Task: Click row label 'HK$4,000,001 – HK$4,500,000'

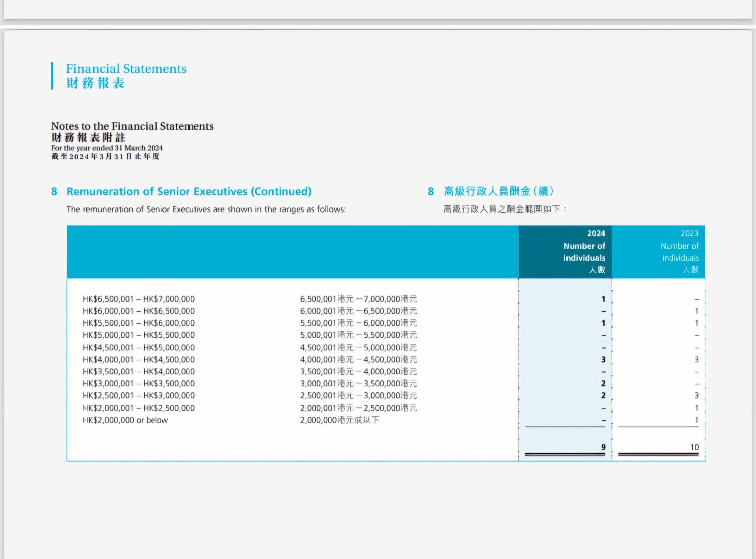Action: click(139, 360)
